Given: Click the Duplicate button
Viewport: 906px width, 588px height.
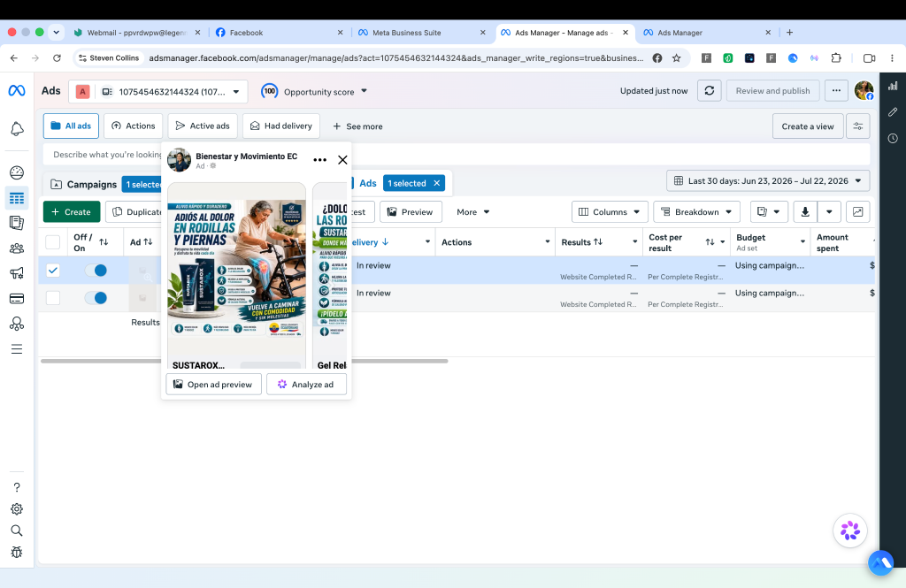Looking at the screenshot, I should point(134,212).
